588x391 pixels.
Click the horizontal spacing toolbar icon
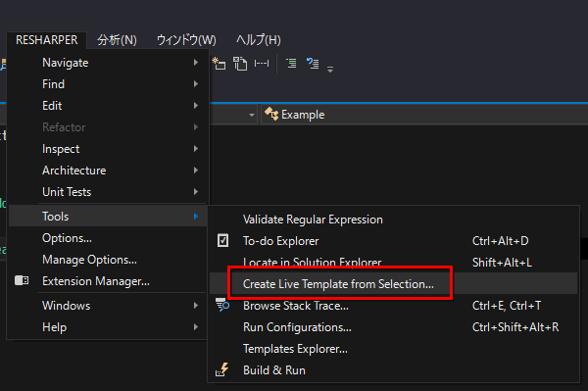262,64
